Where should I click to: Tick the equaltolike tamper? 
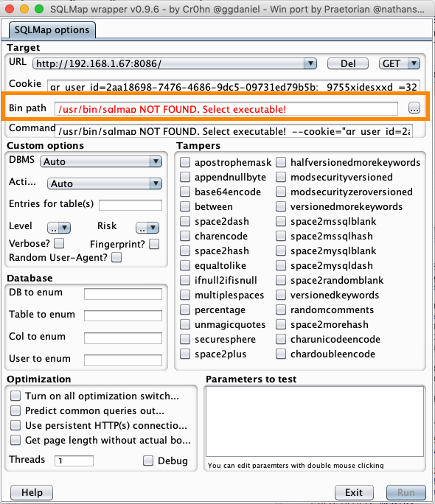tap(185, 266)
